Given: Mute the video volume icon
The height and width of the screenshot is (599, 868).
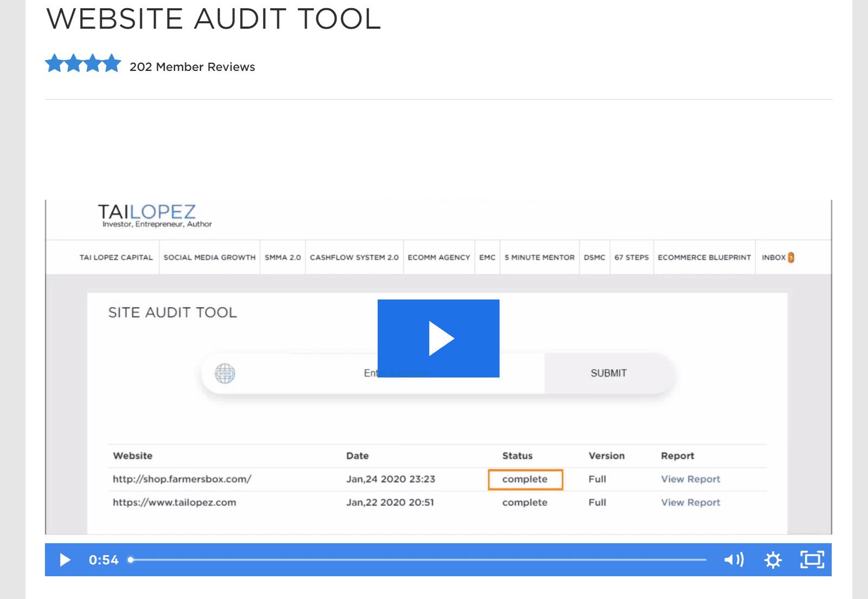Looking at the screenshot, I should point(734,559).
